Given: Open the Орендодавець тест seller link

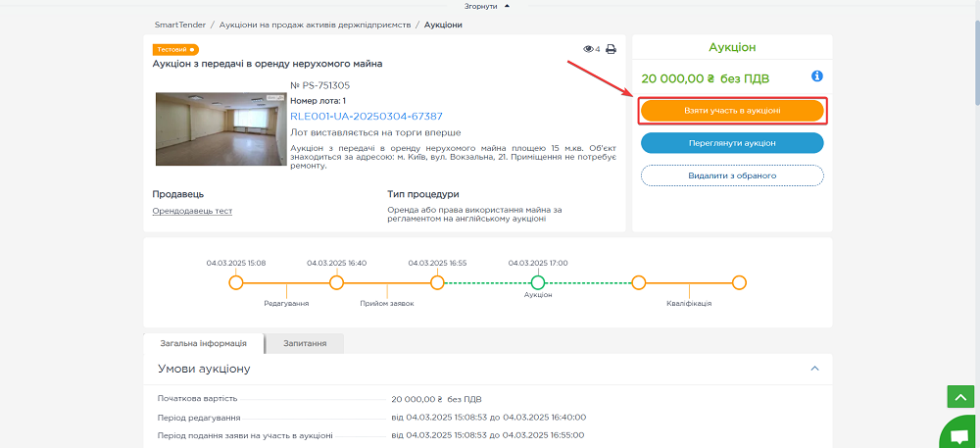Looking at the screenshot, I should 192,211.
